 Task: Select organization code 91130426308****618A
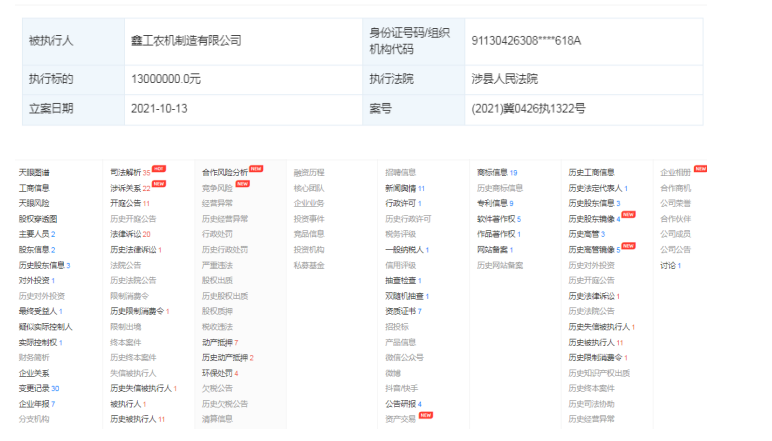coord(526,41)
